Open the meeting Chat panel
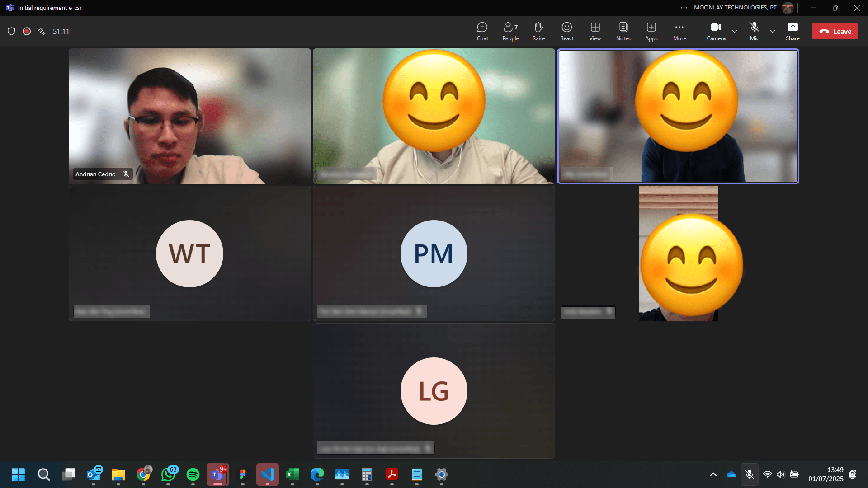Viewport: 868px width, 488px height. click(x=482, y=31)
